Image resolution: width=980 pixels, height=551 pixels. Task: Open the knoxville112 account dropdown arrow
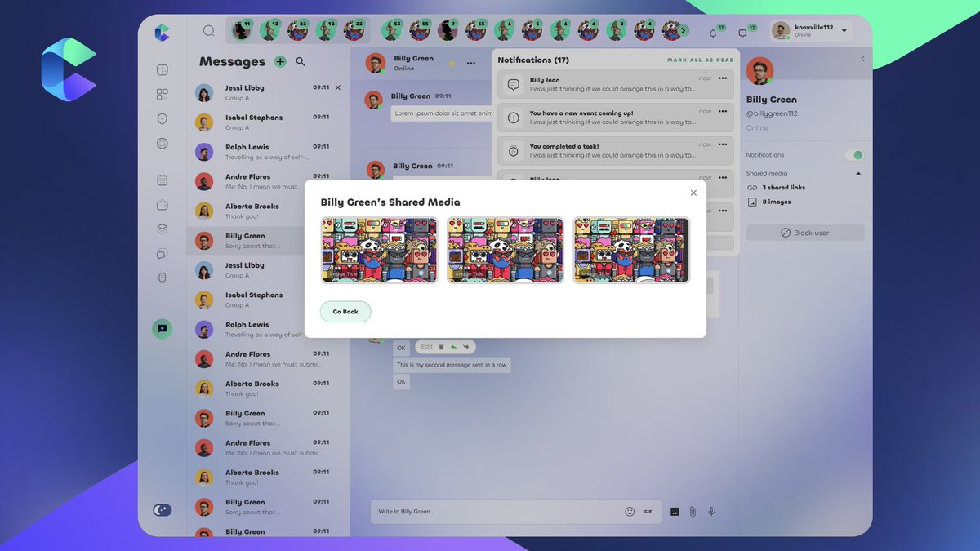click(x=844, y=31)
